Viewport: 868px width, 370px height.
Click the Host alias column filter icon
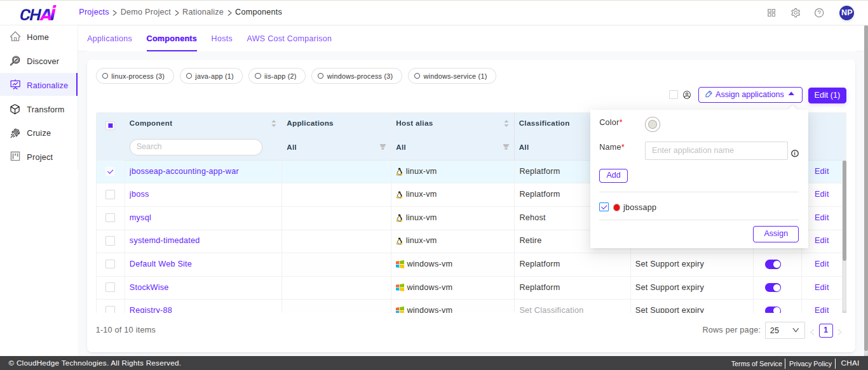tap(506, 147)
